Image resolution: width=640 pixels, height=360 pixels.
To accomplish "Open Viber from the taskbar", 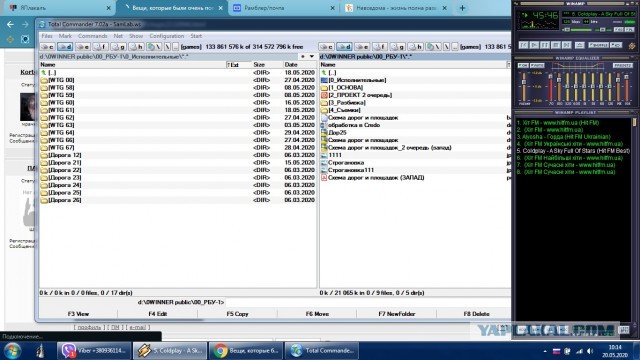I will tap(94, 351).
